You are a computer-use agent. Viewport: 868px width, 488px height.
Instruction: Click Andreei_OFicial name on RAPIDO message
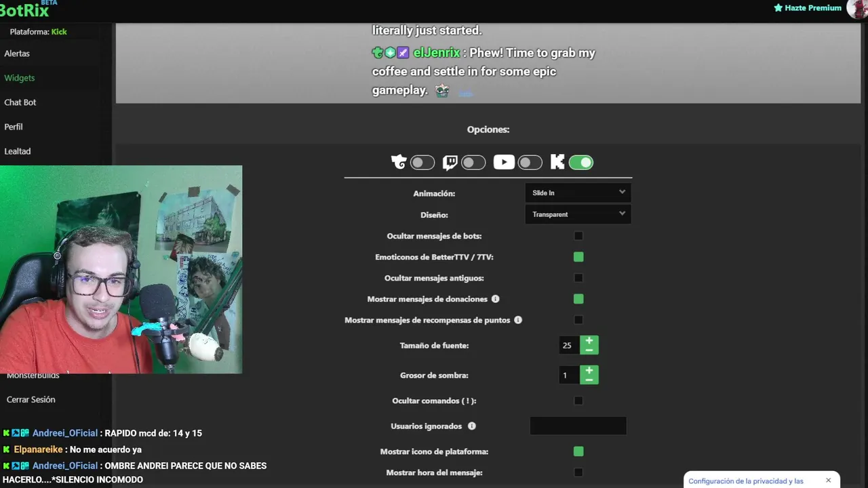click(x=65, y=433)
